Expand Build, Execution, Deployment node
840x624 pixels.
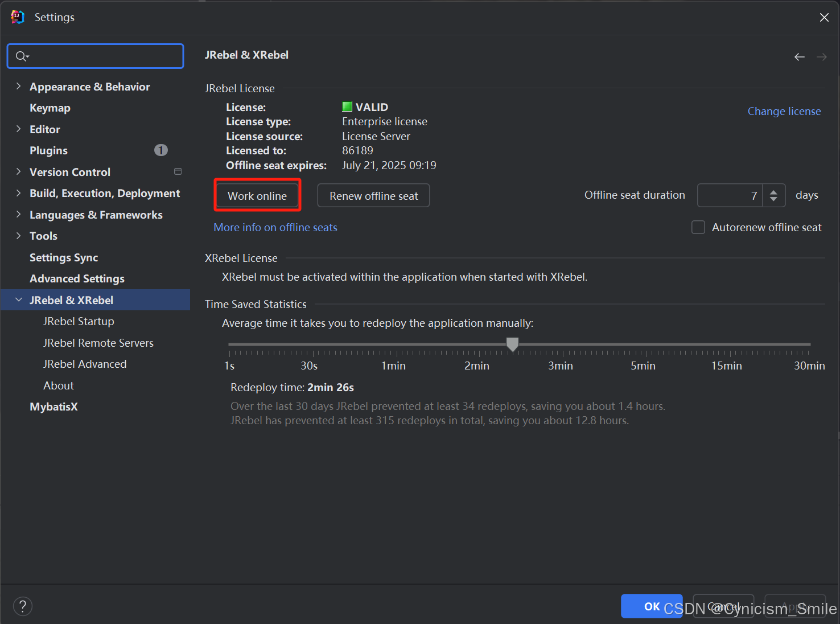coord(19,194)
